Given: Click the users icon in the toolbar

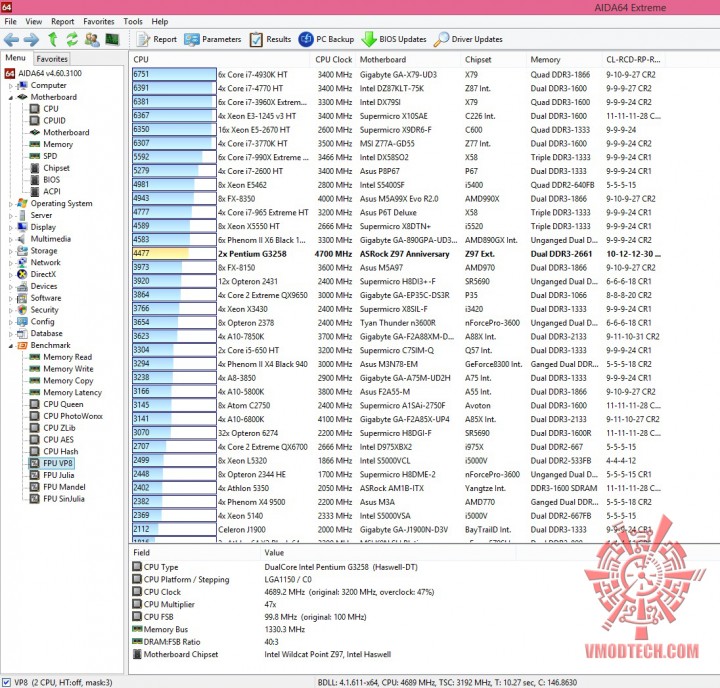Looking at the screenshot, I should tap(92, 39).
